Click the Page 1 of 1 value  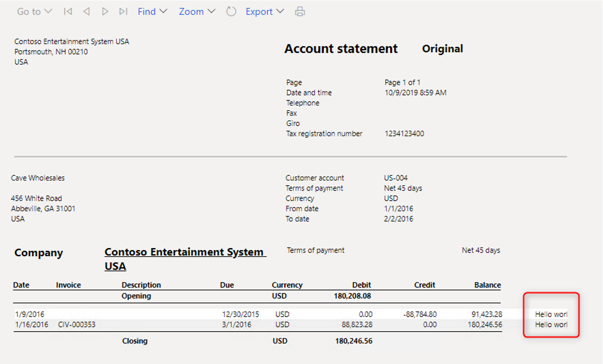coord(402,82)
